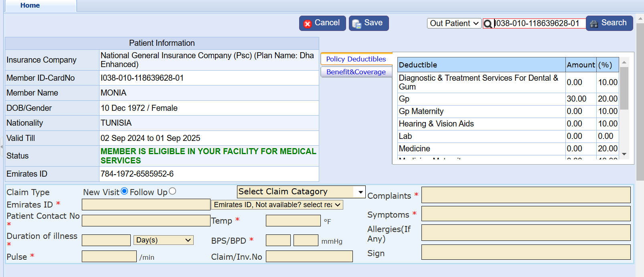644x277 pixels.
Task: Collapse the left side panel arrow
Action: pyautogui.click(x=2, y=147)
